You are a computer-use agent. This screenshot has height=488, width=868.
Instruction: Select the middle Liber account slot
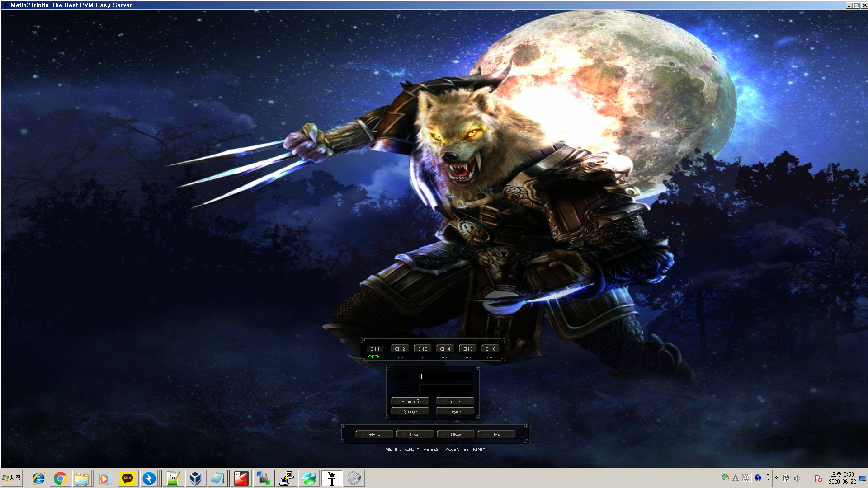point(456,435)
